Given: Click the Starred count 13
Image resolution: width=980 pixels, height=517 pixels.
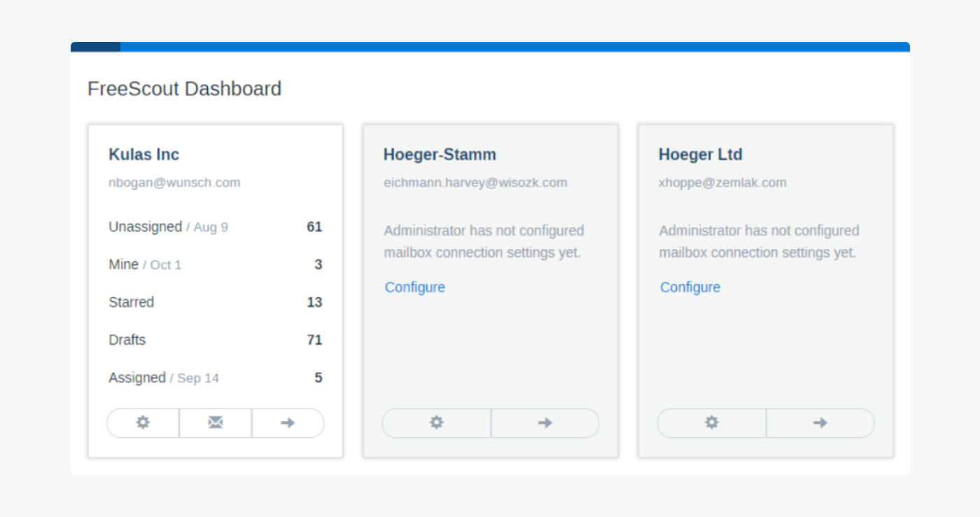Looking at the screenshot, I should click(314, 303).
